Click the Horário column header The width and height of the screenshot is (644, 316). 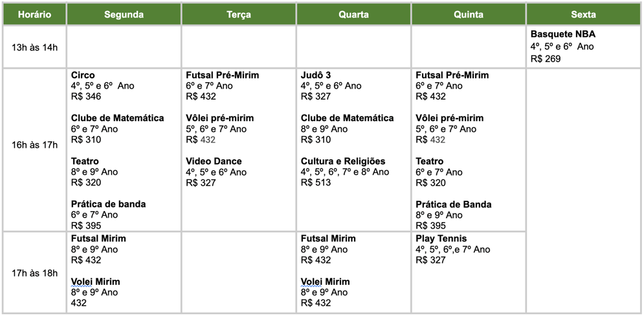[34, 14]
